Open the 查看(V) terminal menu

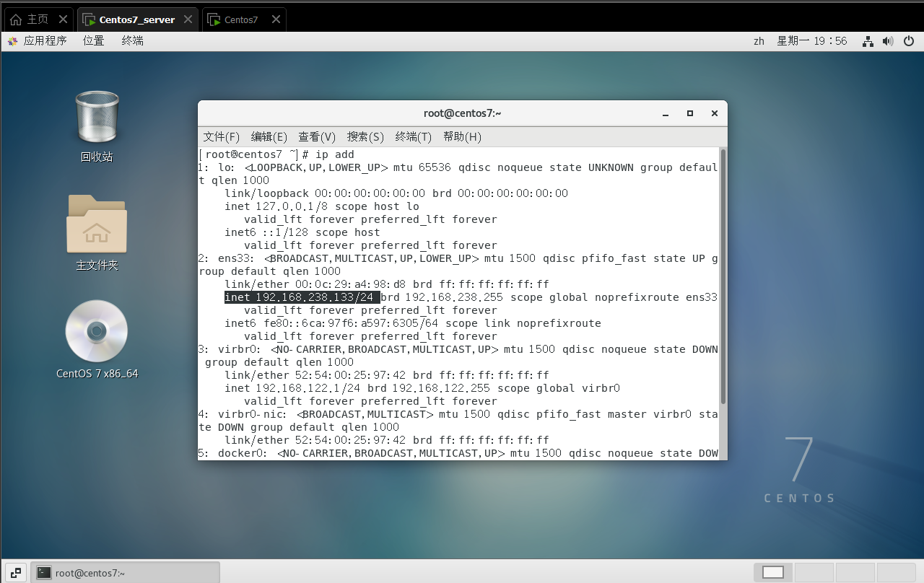[317, 136]
